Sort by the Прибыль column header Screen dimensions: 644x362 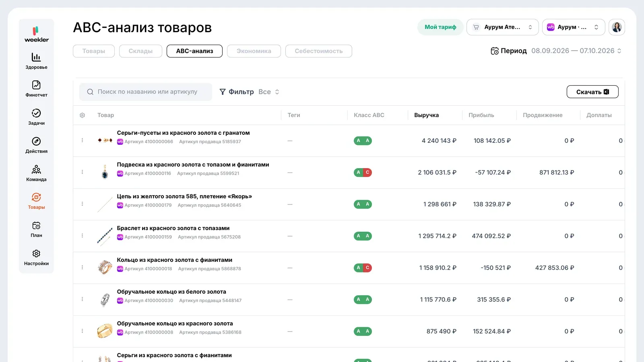[x=481, y=115]
